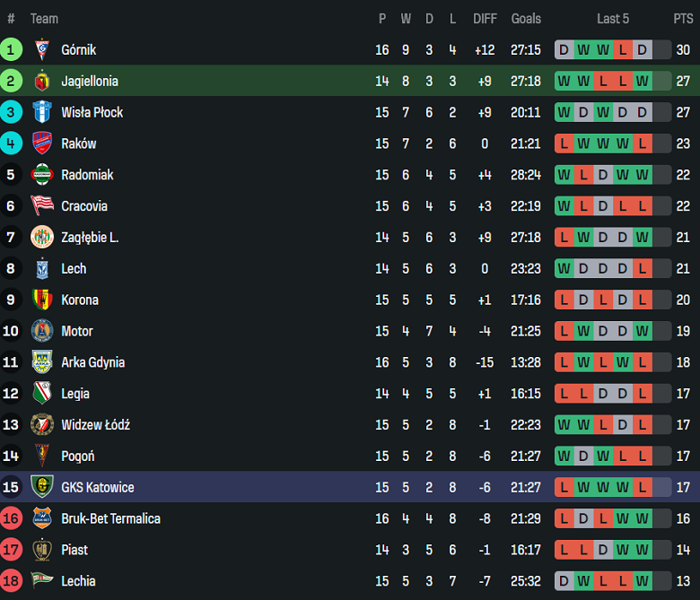Open the Cracovia team link

click(x=84, y=206)
